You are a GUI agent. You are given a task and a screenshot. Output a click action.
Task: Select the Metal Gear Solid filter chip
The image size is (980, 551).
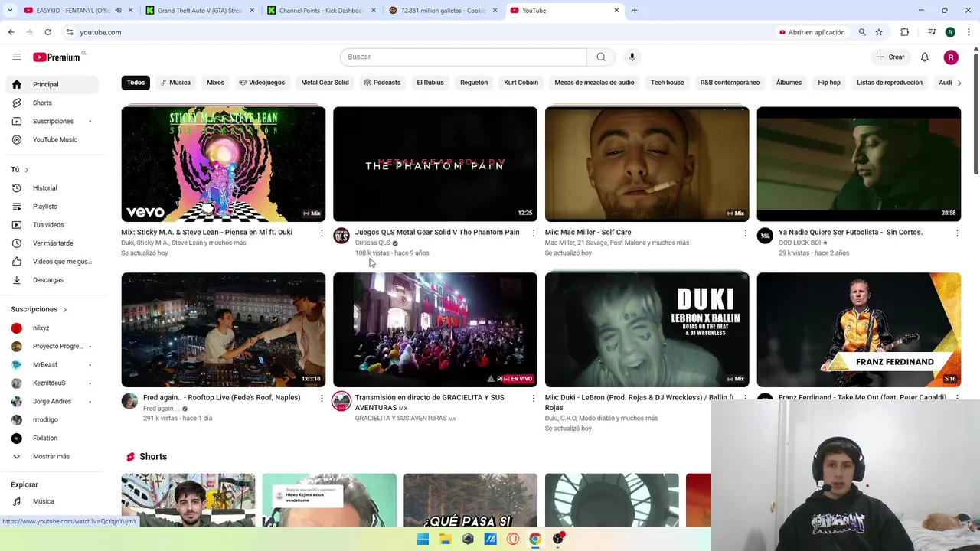click(x=325, y=83)
